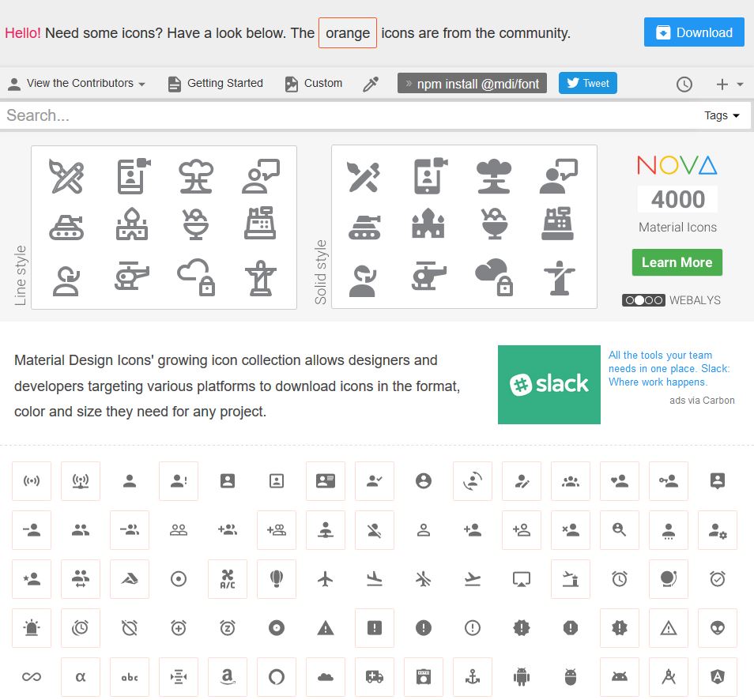Expand the Tags dropdown
The height and width of the screenshot is (700, 754).
coord(722,115)
